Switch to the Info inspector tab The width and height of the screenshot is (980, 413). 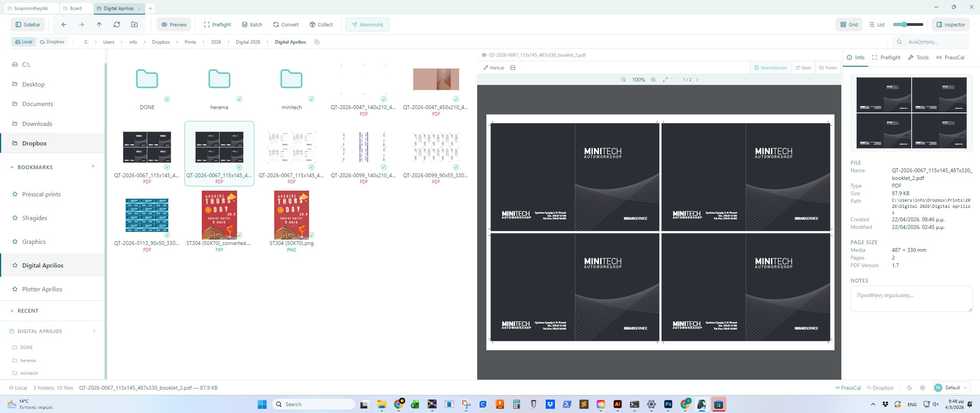pyautogui.click(x=855, y=57)
